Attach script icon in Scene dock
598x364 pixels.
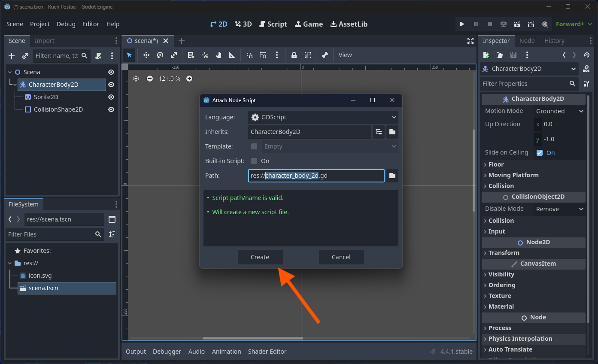(98, 56)
